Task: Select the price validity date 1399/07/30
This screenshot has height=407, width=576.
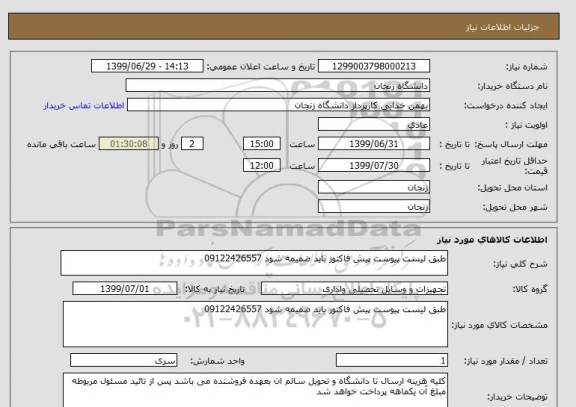Action: coord(374,165)
